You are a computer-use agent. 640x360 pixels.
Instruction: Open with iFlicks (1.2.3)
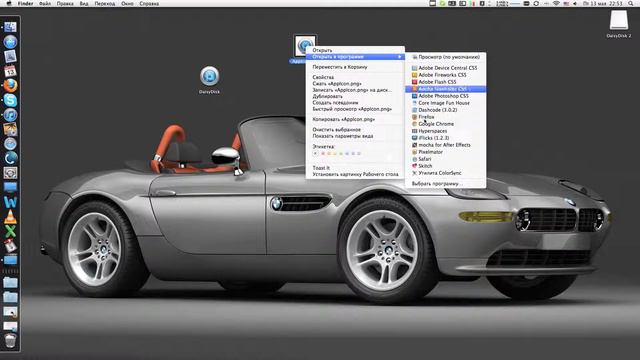click(x=446, y=138)
